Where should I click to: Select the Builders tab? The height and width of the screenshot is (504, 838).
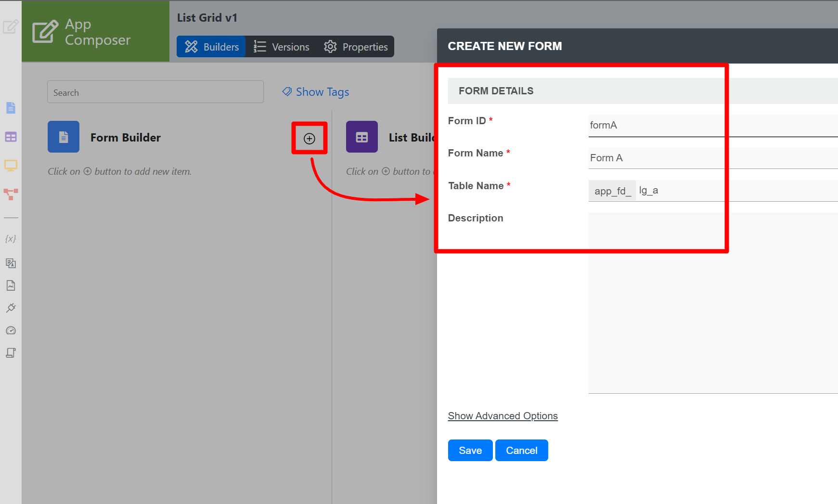tap(211, 47)
